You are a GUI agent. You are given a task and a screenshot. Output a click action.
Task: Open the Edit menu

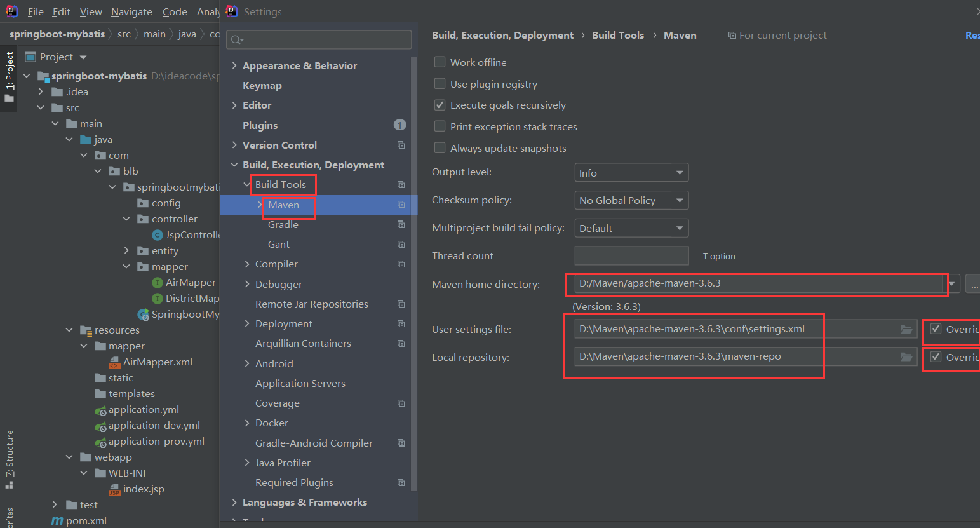coord(62,11)
